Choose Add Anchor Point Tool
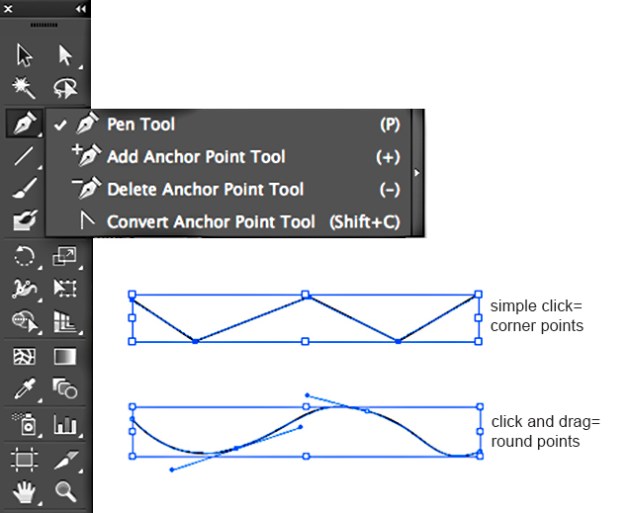This screenshot has width=630, height=513. tap(195, 157)
